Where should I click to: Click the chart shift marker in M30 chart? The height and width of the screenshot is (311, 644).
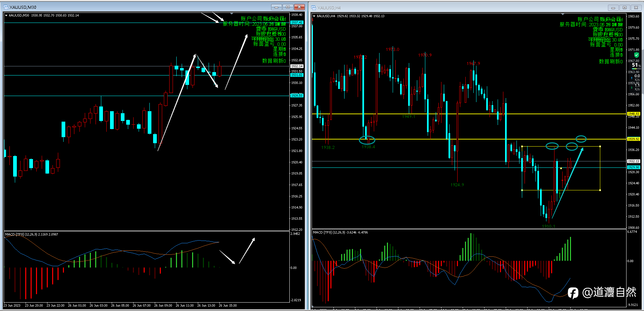232,14
